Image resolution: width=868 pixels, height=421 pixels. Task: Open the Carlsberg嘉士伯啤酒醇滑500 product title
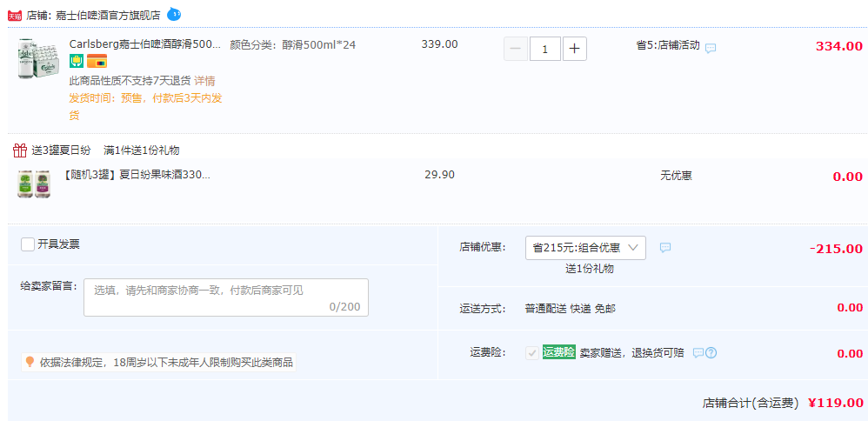click(145, 44)
